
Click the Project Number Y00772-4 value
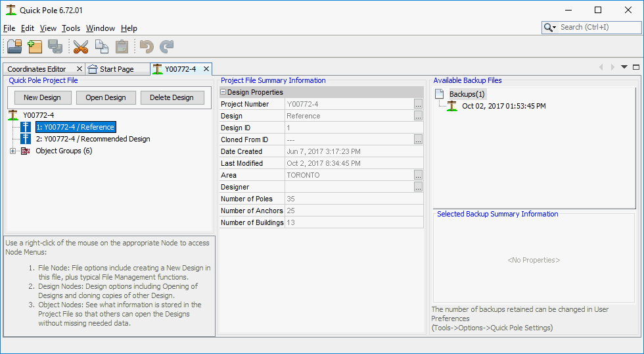303,104
